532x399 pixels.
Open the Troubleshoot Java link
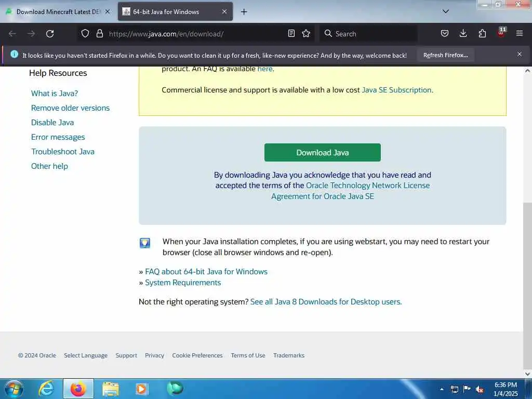[63, 152]
